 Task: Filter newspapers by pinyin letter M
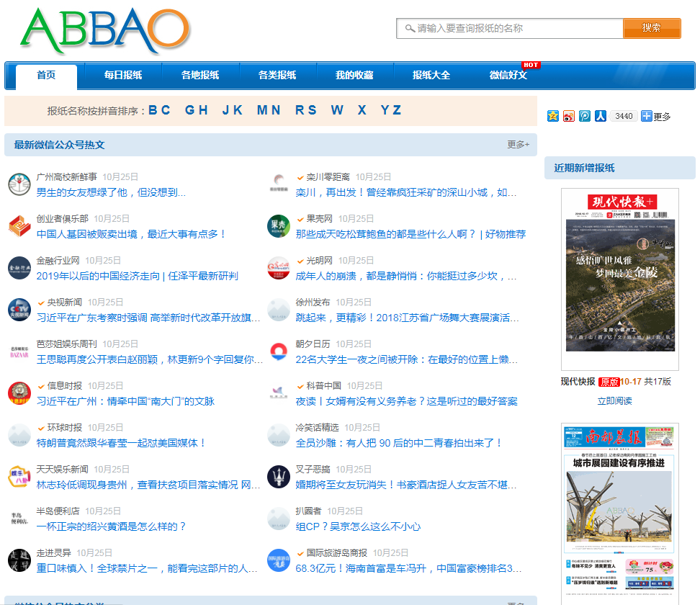click(x=262, y=110)
